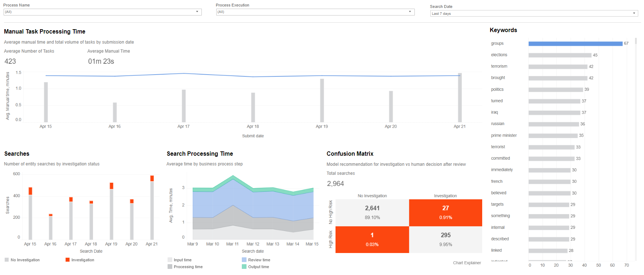Click the Apr 19 manual time bar

[322, 101]
